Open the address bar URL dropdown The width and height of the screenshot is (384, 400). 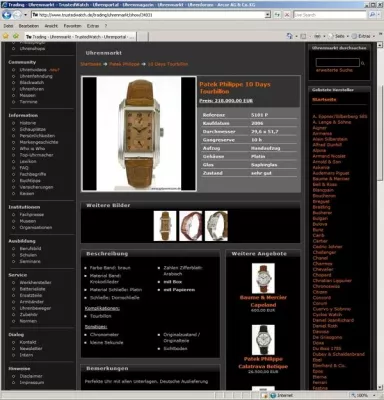point(267,15)
